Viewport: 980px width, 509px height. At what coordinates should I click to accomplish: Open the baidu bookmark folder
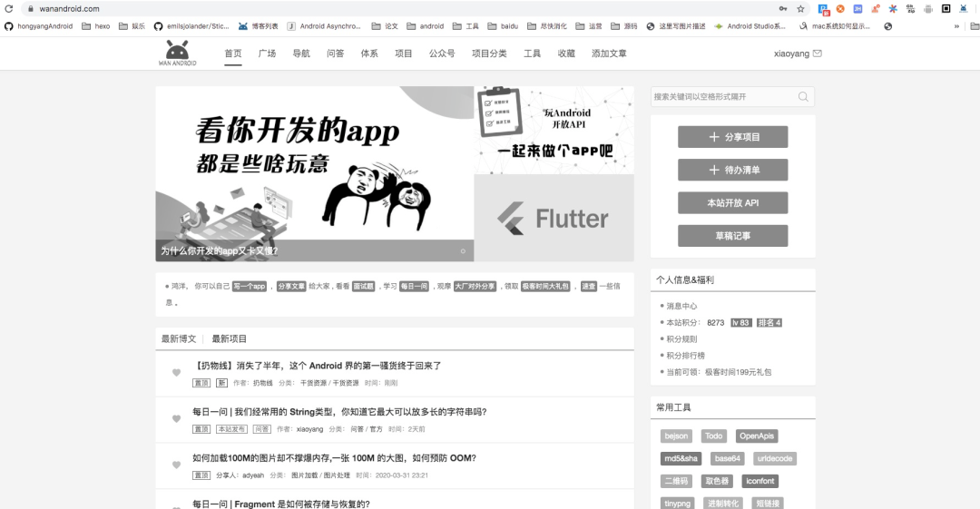click(503, 26)
